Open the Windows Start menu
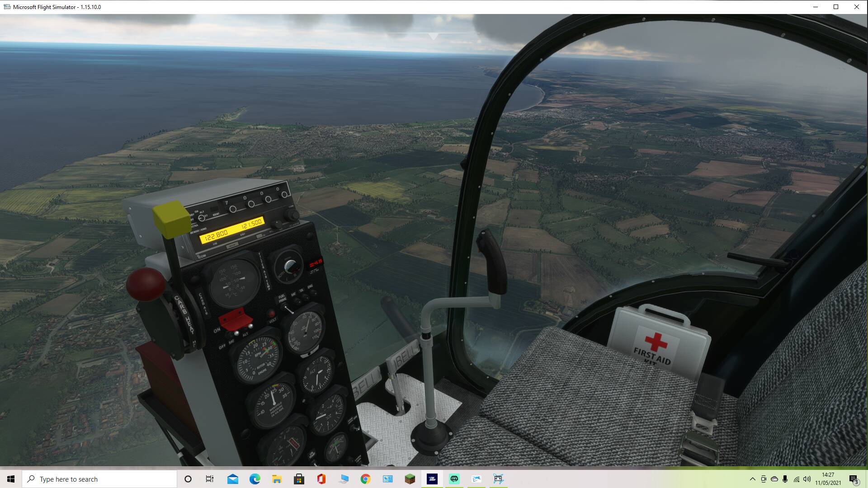Image resolution: width=868 pixels, height=488 pixels. [11, 479]
